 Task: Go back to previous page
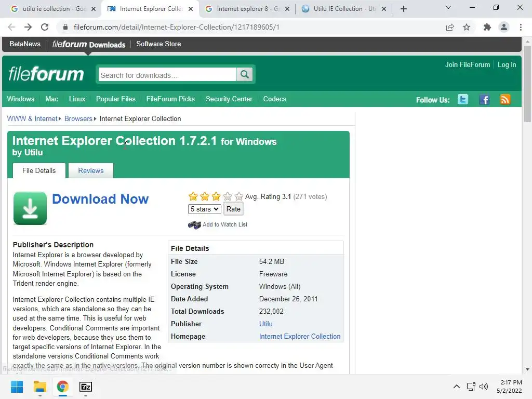point(11,27)
